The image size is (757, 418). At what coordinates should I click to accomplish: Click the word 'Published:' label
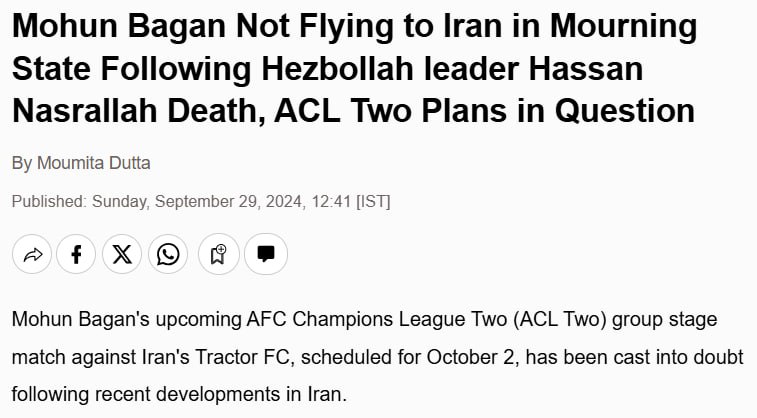[49, 201]
